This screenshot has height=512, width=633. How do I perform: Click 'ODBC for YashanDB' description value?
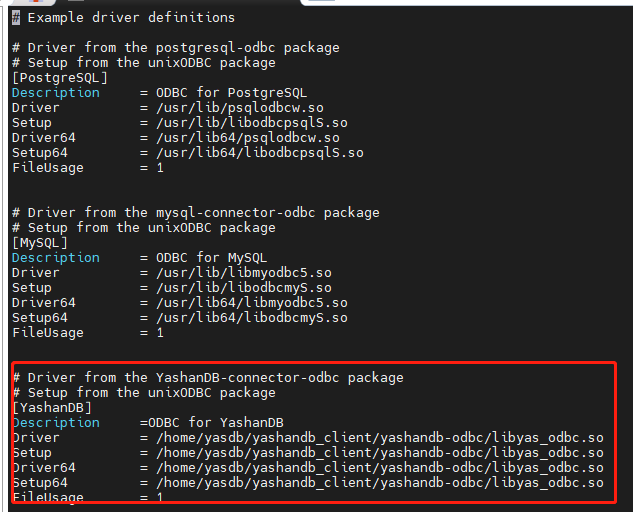216,423
